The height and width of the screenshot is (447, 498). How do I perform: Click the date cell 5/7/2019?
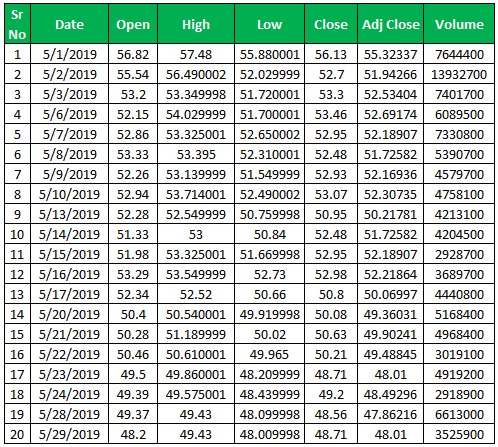point(69,134)
